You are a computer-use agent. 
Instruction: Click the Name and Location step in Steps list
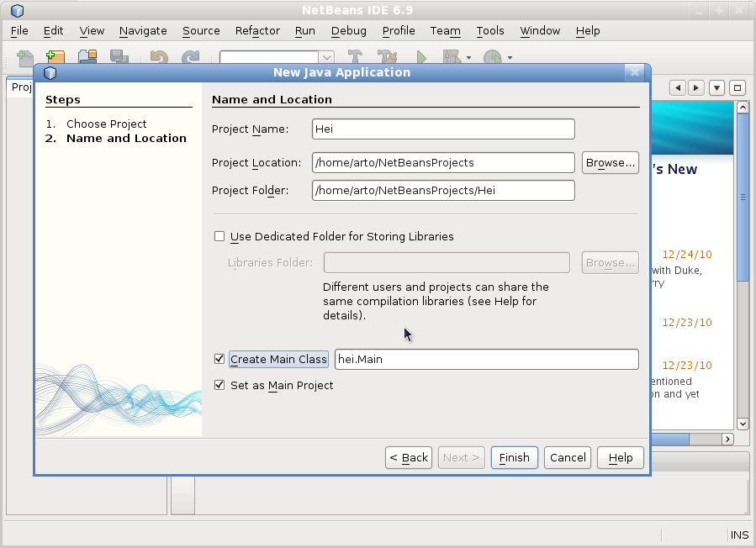pos(126,139)
